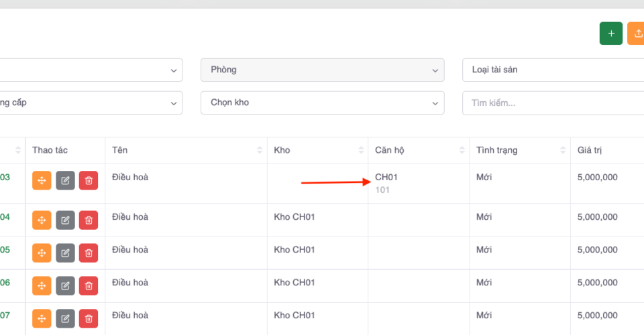Delete the asset in row ending 04
The width and height of the screenshot is (644, 335).
pos(89,220)
